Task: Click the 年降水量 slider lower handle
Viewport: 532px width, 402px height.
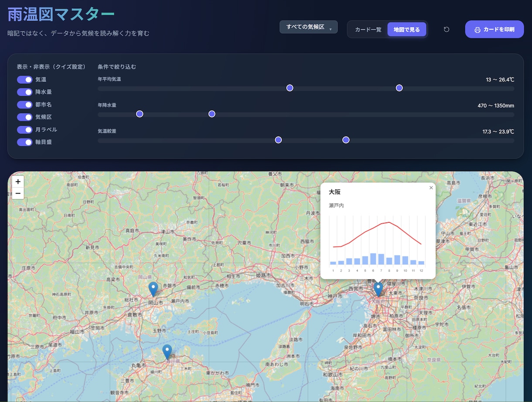Action: point(140,114)
